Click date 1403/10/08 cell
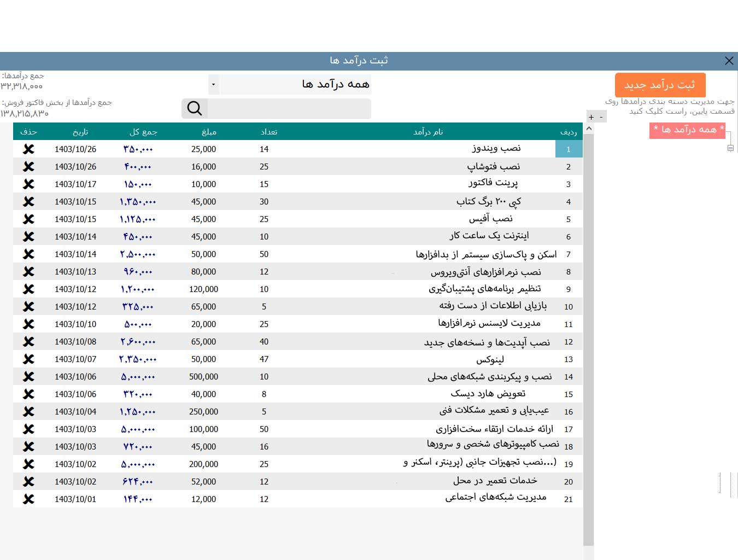This screenshot has width=738, height=560. [75, 342]
